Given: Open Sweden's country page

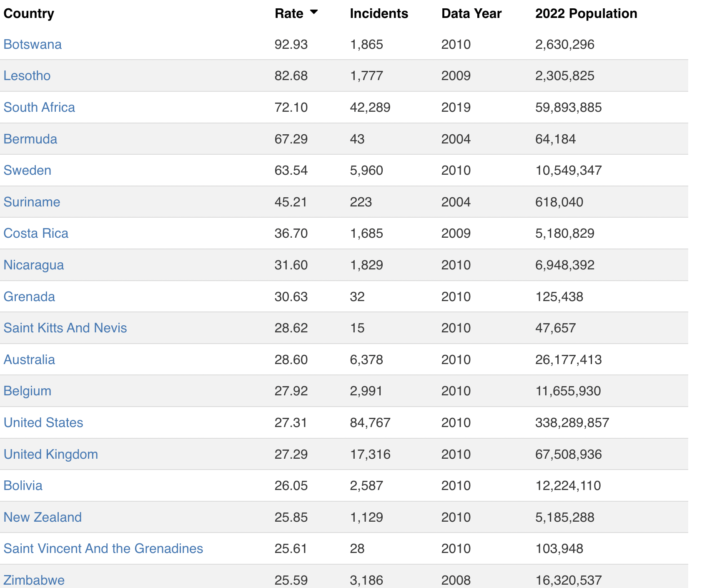Looking at the screenshot, I should (x=28, y=170).
